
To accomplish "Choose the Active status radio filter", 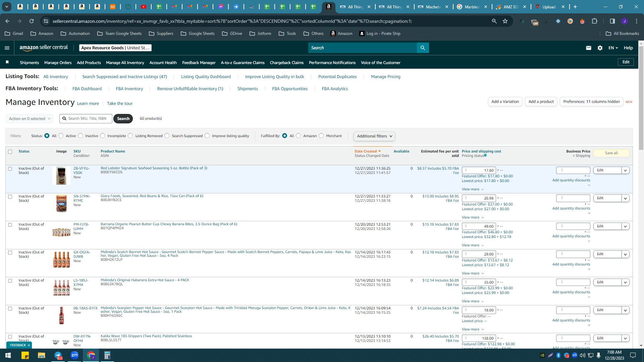I will (x=61, y=136).
